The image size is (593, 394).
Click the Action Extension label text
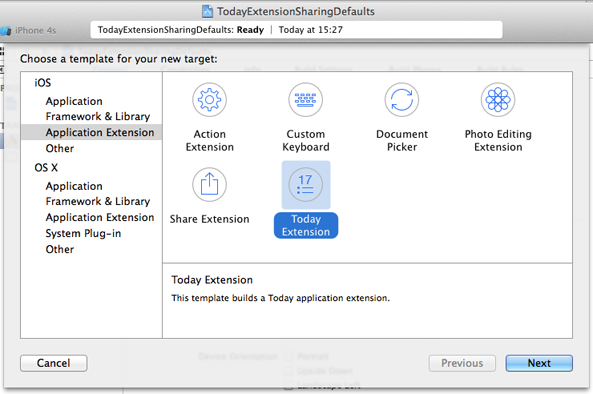tap(210, 141)
